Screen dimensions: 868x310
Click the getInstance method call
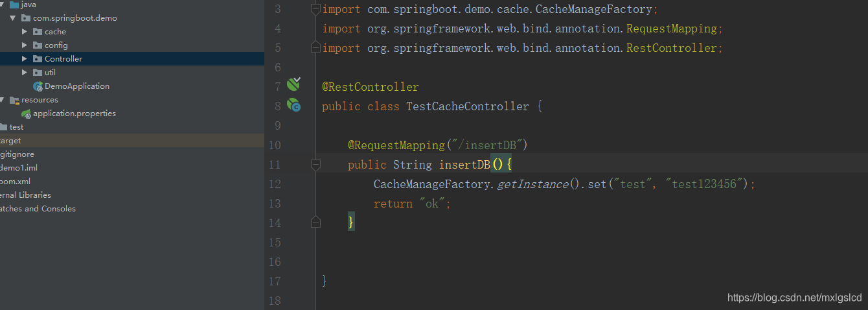532,184
